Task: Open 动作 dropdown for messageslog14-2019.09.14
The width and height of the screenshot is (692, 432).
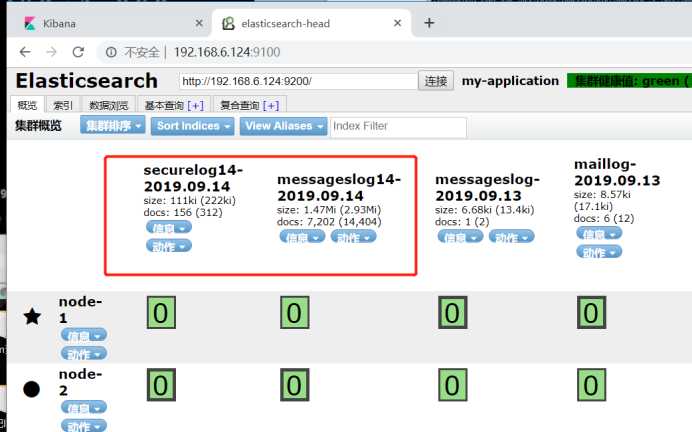Action: click(x=354, y=237)
